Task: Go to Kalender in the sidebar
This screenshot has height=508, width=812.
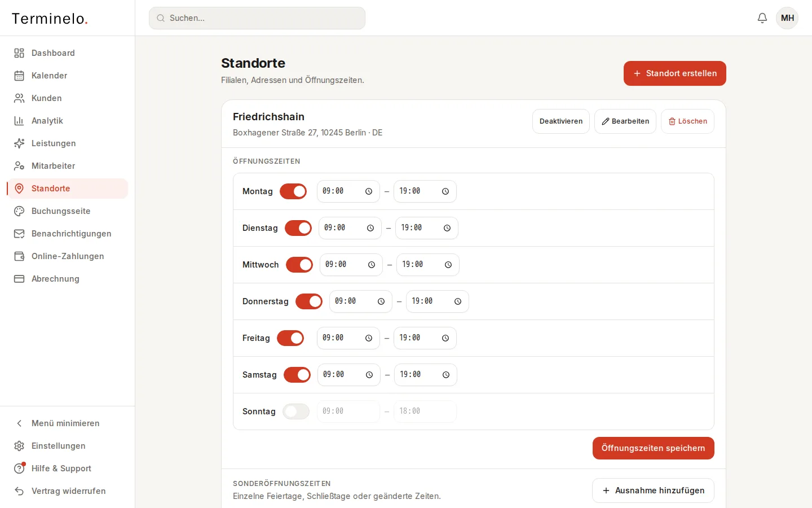Action: point(68,76)
